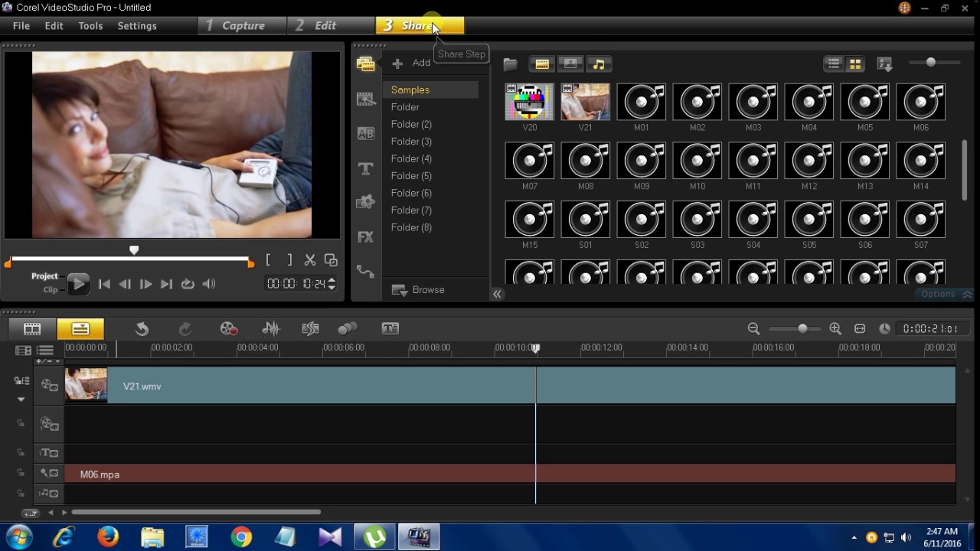980x551 pixels.
Task: Switch library to thumbnail view
Action: tap(855, 64)
